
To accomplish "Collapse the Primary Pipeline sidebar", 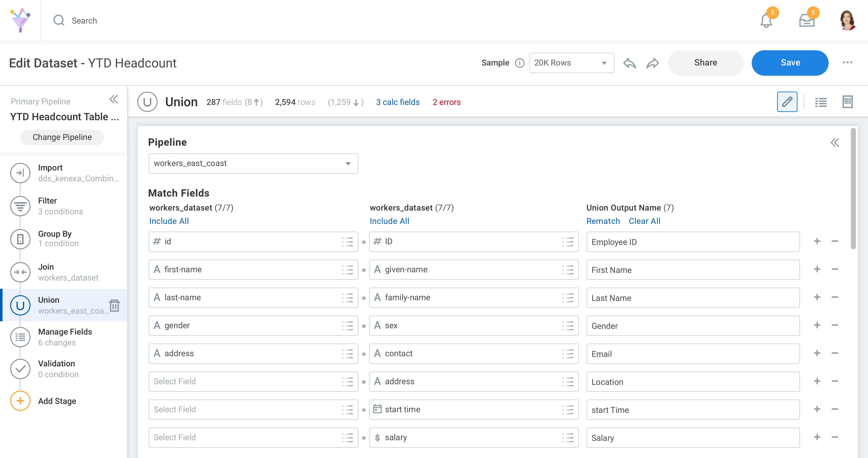I will 114,99.
